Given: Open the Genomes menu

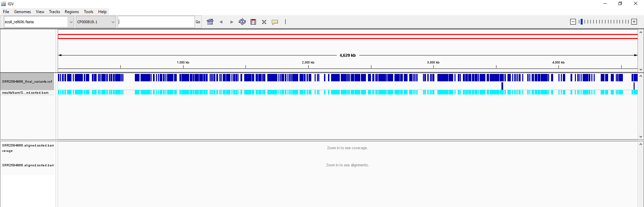Looking at the screenshot, I should [22, 12].
